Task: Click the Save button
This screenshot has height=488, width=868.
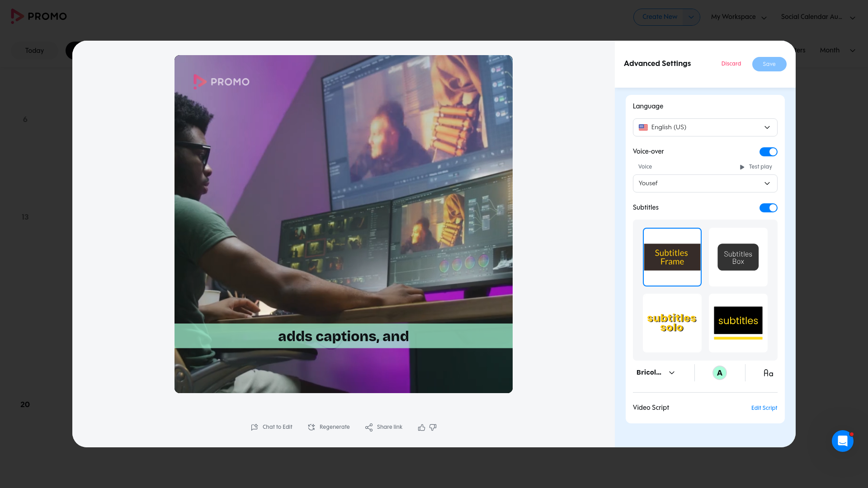Action: point(769,64)
